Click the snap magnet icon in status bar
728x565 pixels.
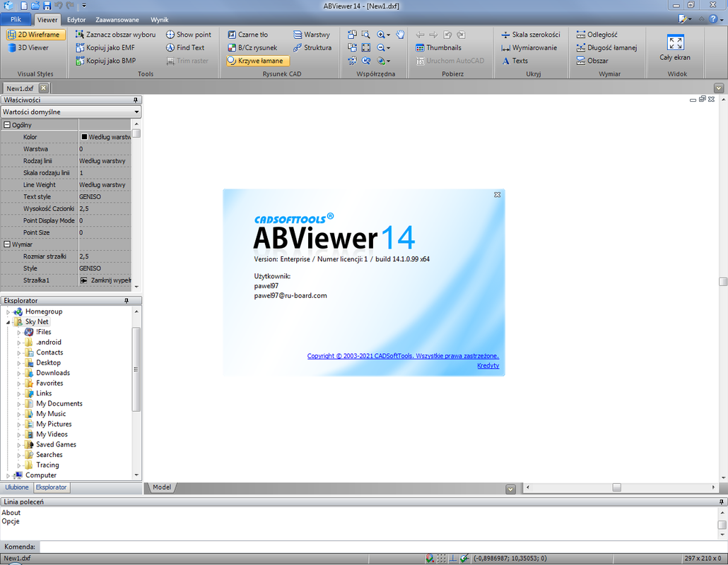coord(430,559)
